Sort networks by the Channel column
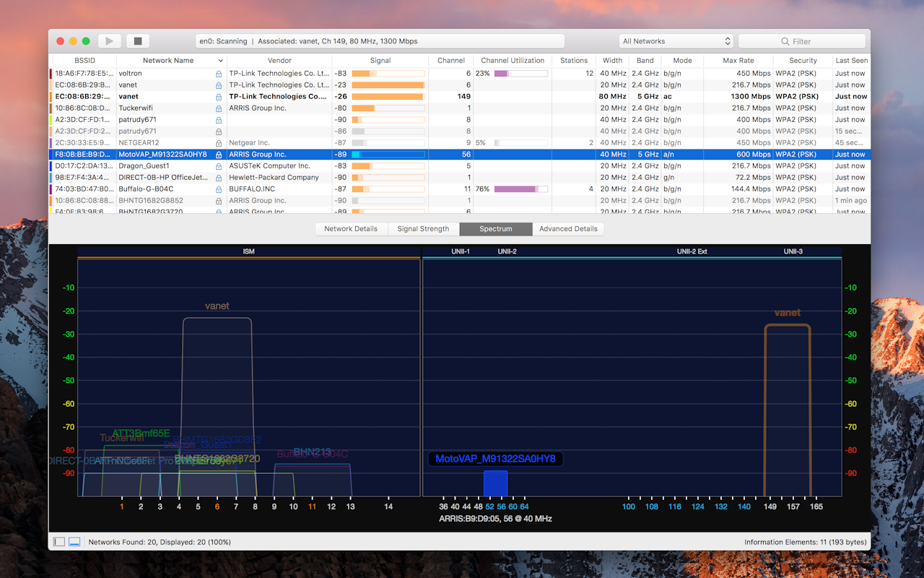Viewport: 924px width, 578px height. pyautogui.click(x=450, y=60)
